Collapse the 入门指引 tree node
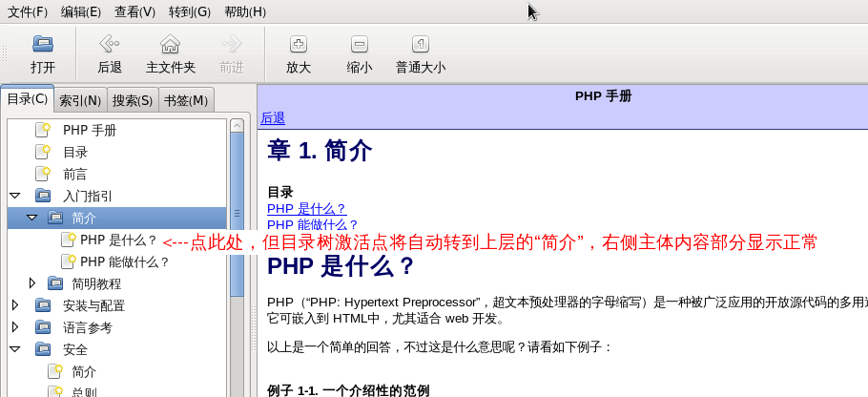868x397 pixels. tap(15, 196)
